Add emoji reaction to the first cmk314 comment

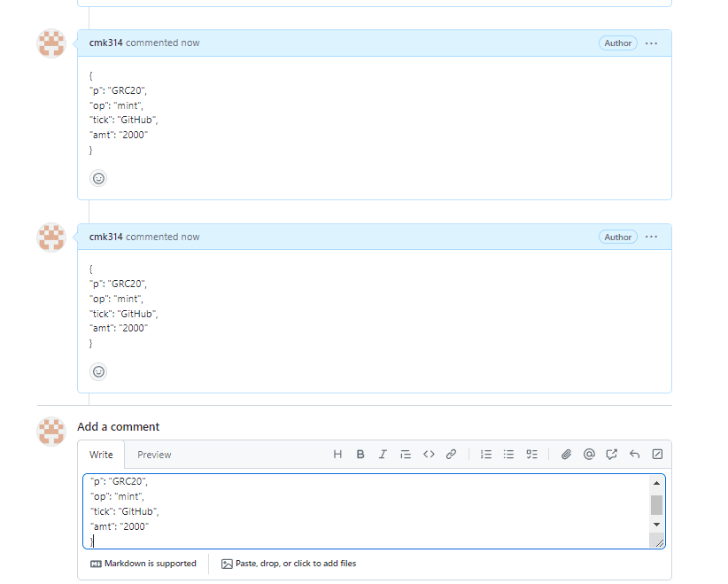[x=98, y=178]
